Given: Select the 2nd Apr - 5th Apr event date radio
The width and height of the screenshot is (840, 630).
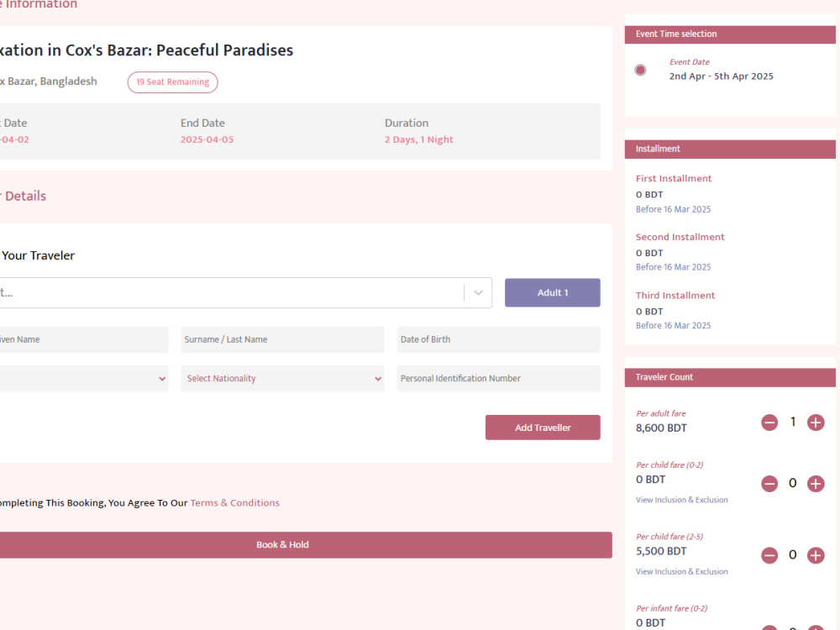Looking at the screenshot, I should coord(640,71).
